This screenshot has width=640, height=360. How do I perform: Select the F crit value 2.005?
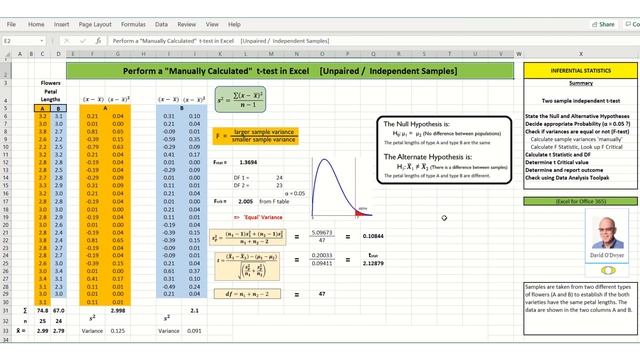[245, 201]
